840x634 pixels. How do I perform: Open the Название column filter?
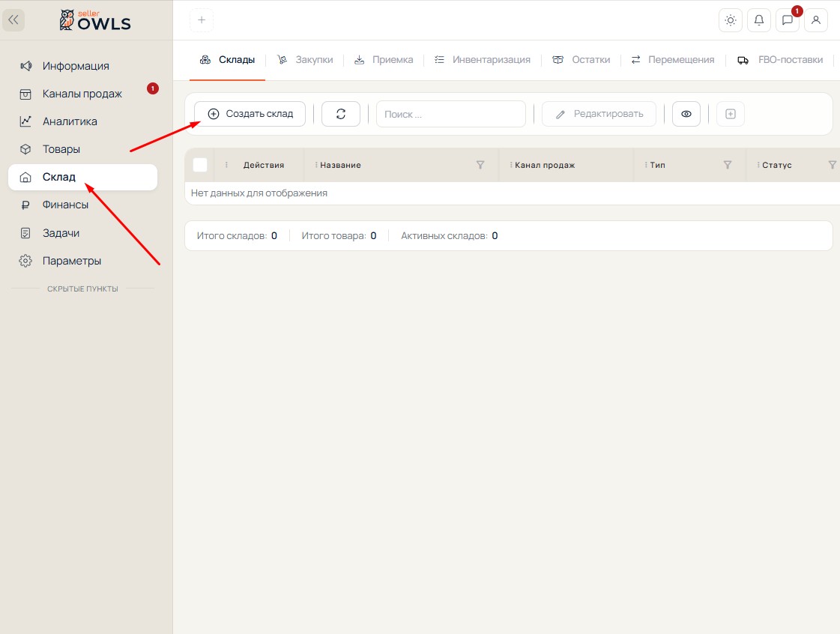pos(480,165)
